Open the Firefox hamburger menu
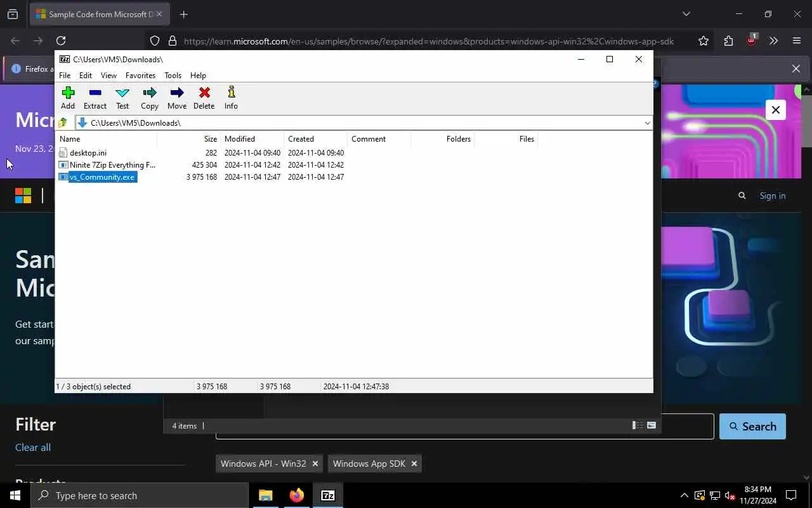812x508 pixels. (x=797, y=41)
